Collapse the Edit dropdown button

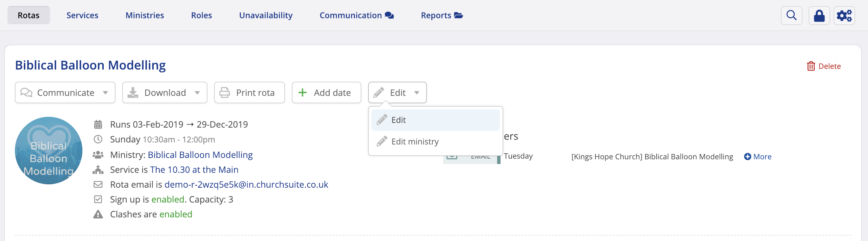click(397, 92)
